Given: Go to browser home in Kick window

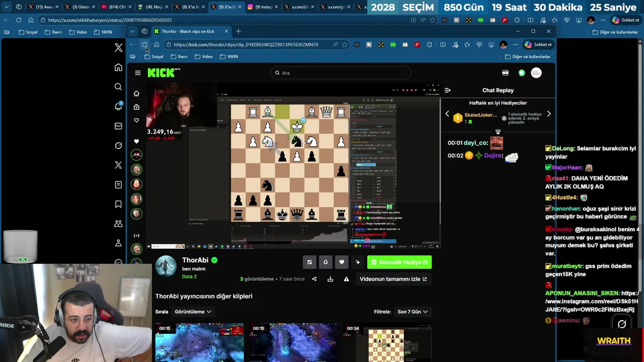Looking at the screenshot, I should point(156,45).
